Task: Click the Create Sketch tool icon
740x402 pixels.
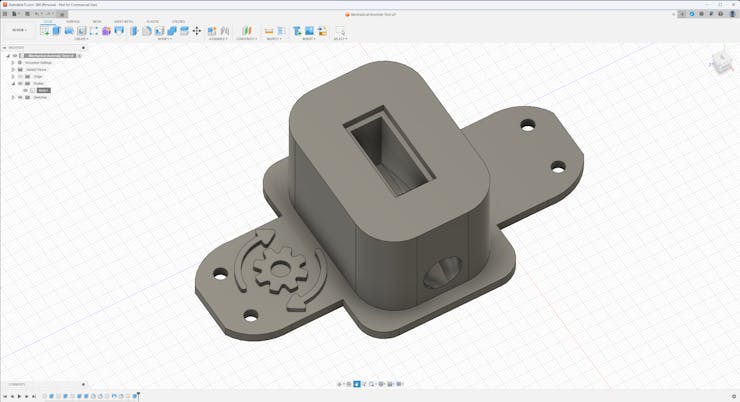Action: 44,31
